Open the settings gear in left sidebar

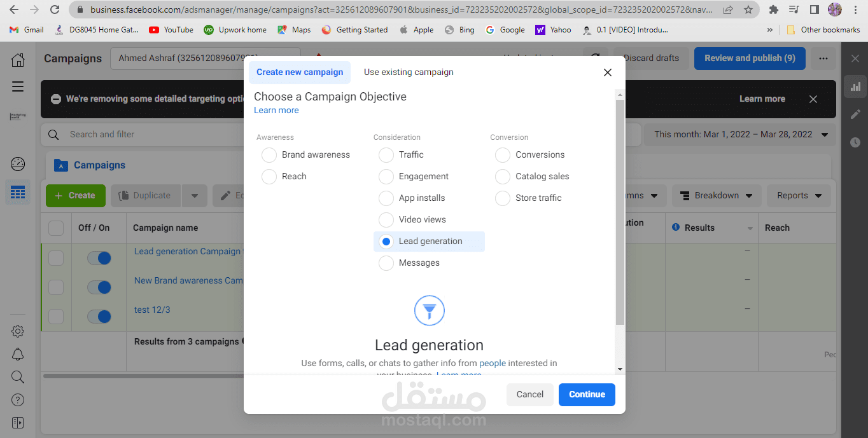pos(18,331)
